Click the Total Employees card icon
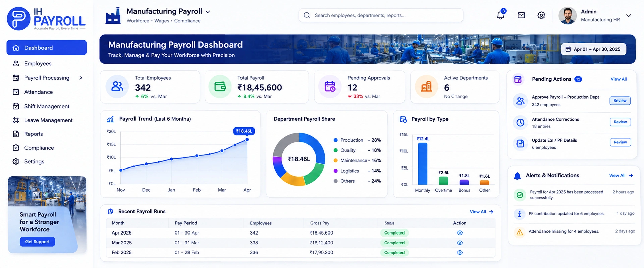The width and height of the screenshot is (644, 268). tap(117, 87)
